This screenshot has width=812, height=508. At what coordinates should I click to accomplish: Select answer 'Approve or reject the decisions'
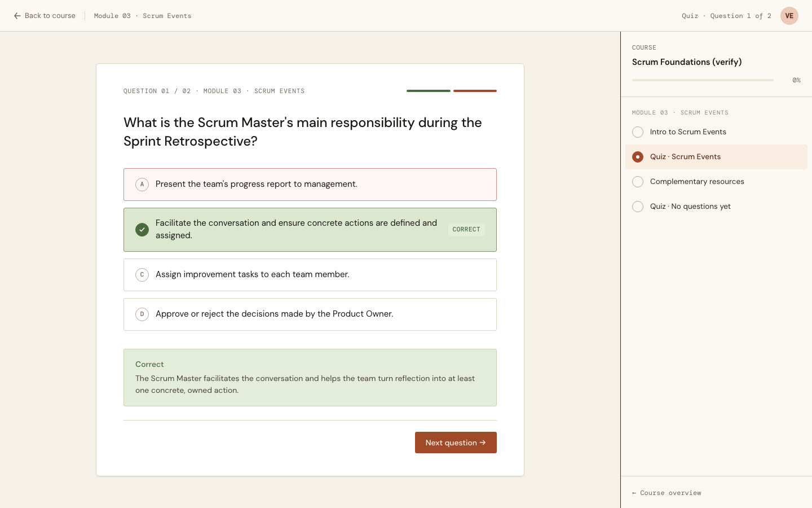tap(310, 314)
